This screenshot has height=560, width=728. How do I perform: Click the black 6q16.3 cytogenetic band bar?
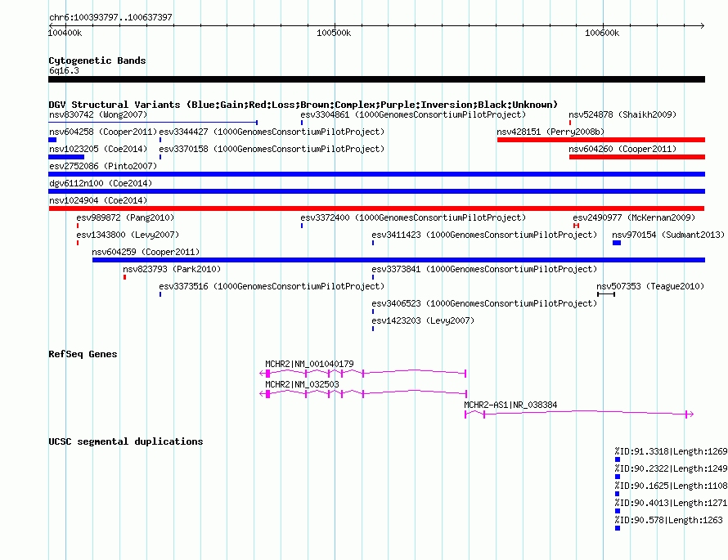376,80
